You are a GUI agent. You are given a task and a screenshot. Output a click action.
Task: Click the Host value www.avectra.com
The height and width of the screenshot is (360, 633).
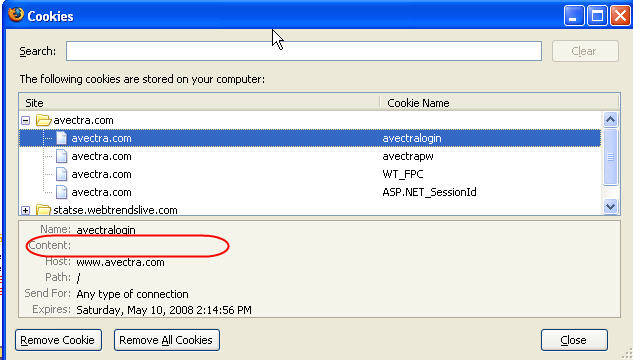pos(120,262)
